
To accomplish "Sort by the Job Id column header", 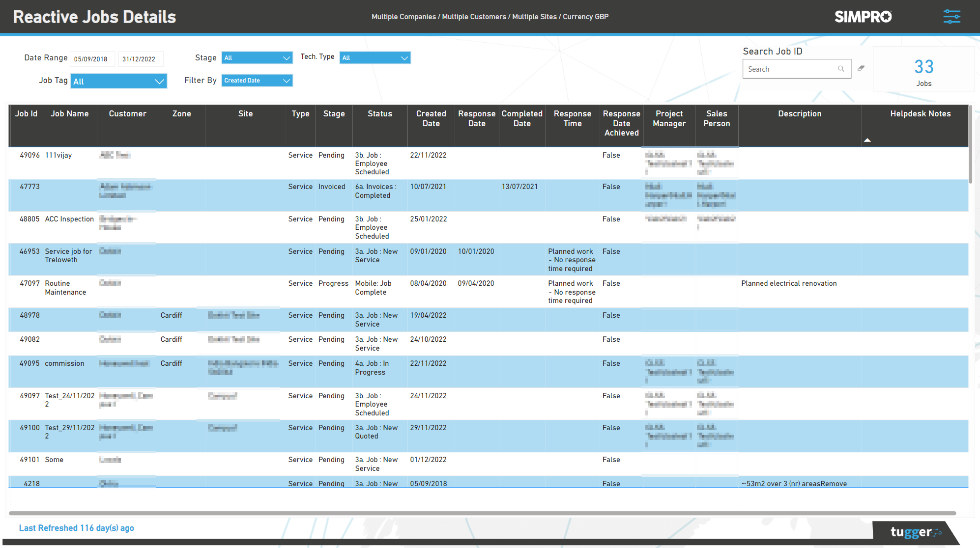I will click(x=26, y=114).
